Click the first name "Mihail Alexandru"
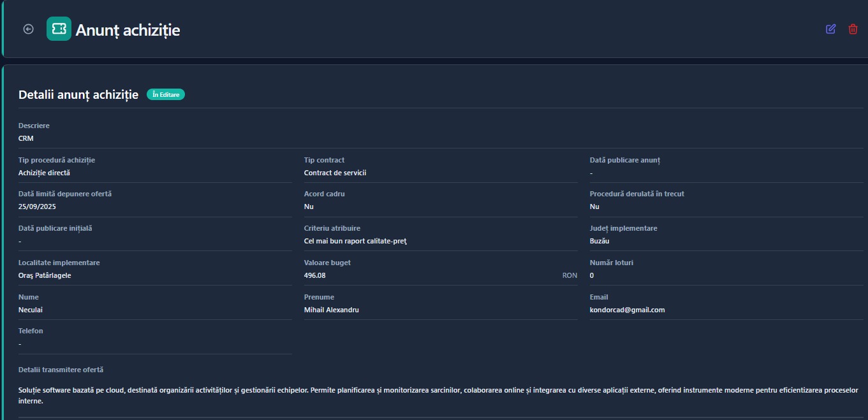Screen dimensions: 868x420 (332, 310)
